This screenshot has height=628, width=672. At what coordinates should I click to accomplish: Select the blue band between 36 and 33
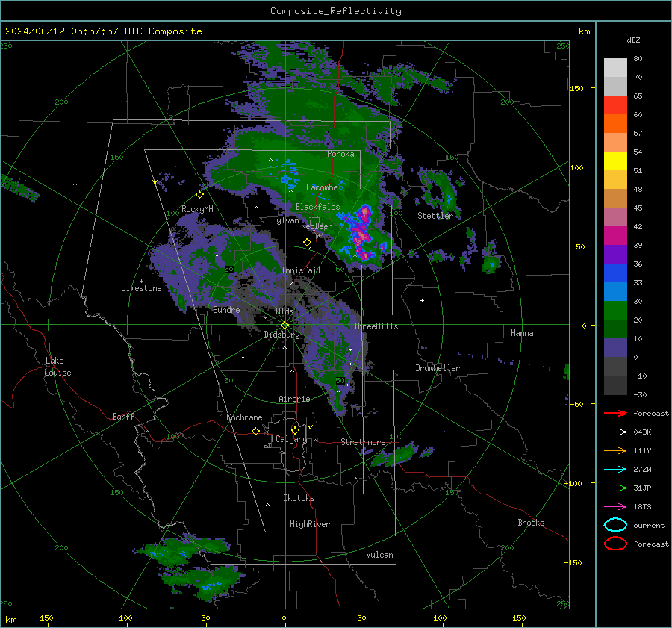[615, 273]
